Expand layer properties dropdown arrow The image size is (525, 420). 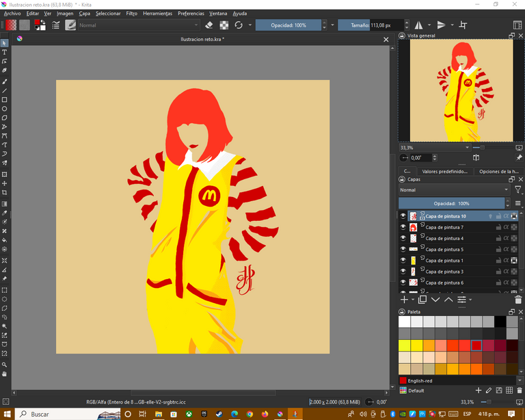(x=470, y=300)
